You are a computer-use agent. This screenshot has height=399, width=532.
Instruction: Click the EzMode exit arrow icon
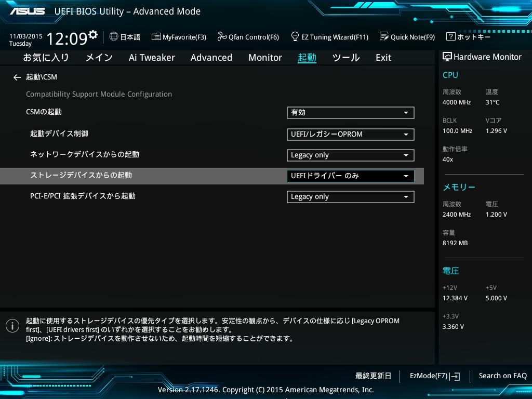[455, 376]
